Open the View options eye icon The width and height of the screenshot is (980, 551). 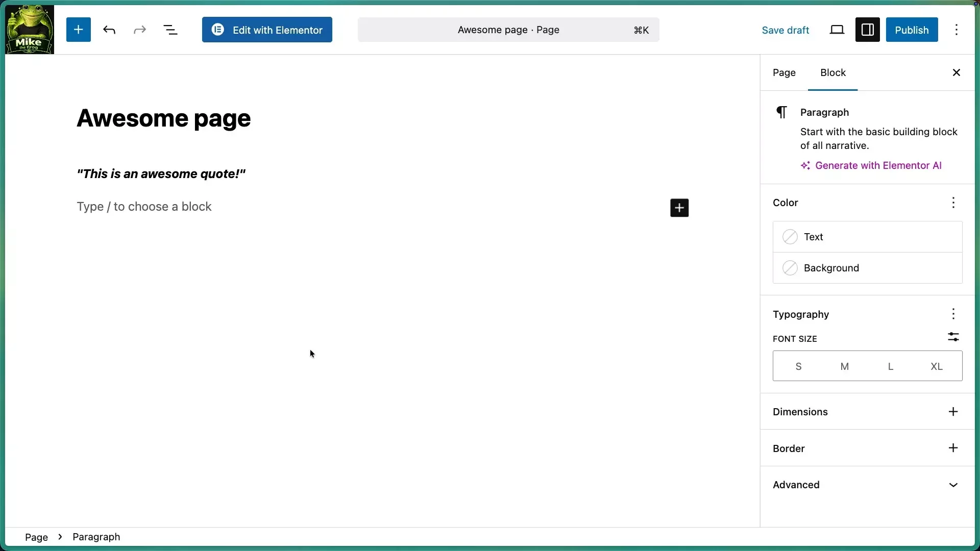tap(837, 30)
